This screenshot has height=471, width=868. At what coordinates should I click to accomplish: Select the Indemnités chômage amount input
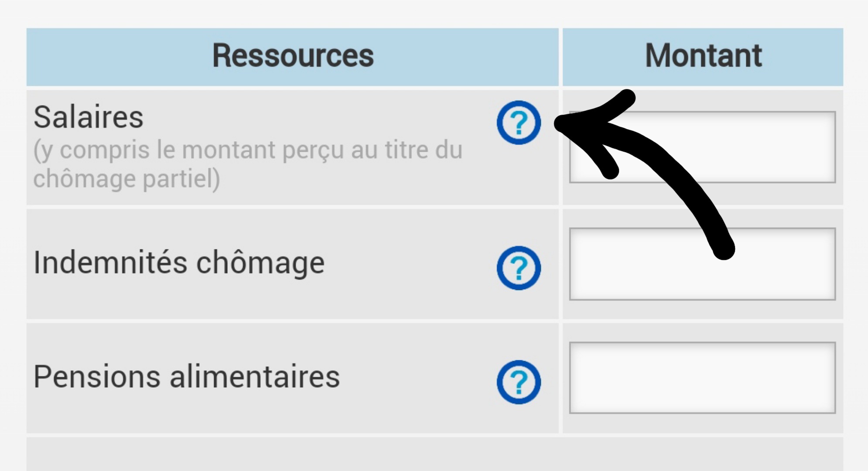702,264
